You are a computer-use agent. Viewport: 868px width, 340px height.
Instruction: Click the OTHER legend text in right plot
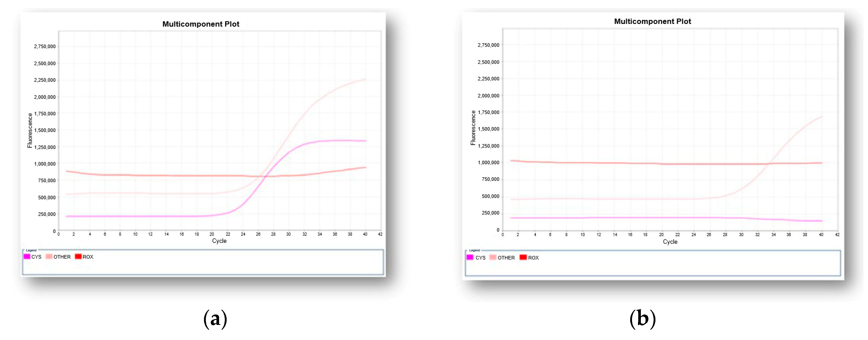(x=506, y=258)
